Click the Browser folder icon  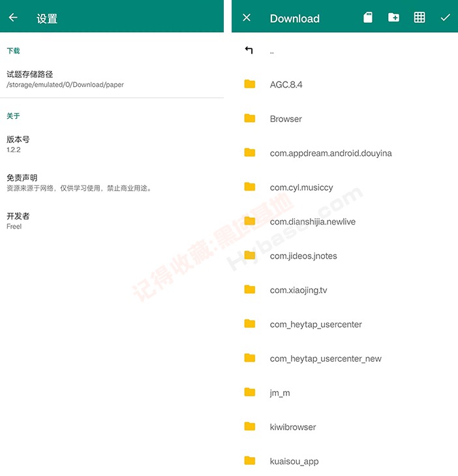[x=250, y=118]
